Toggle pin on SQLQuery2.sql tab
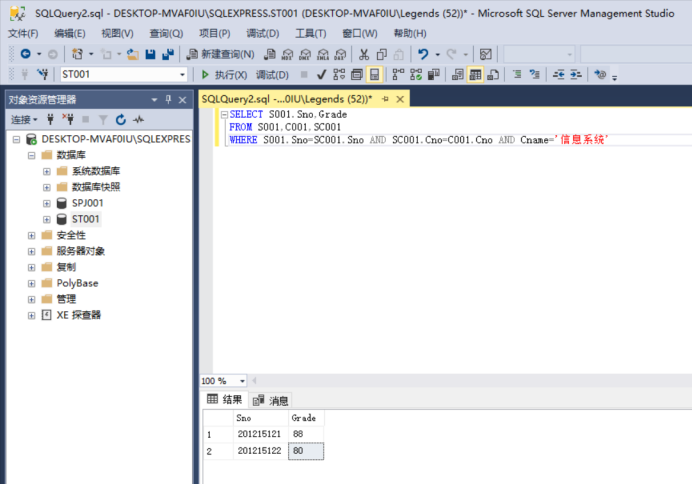692x484 pixels. (x=385, y=99)
